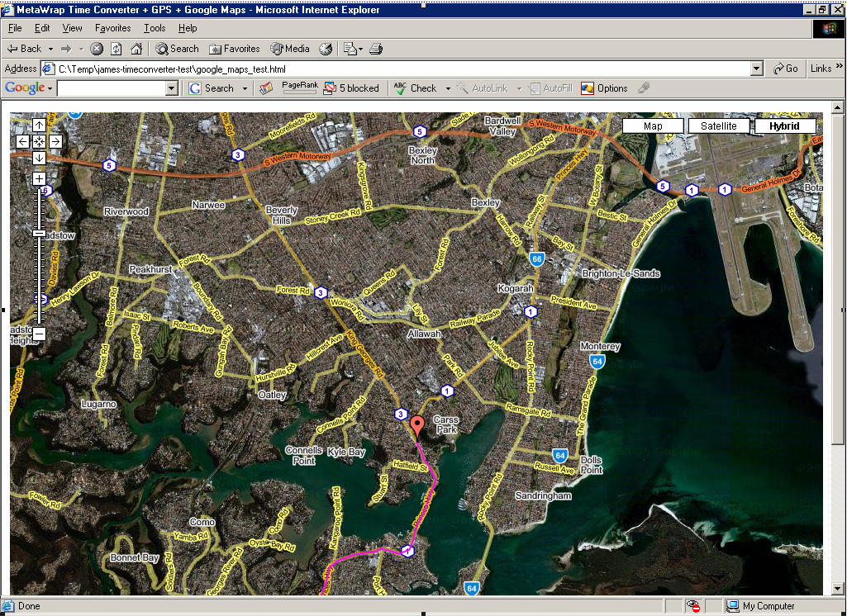Zoom in with the map plus button
Image resolution: width=847 pixels, height=616 pixels.
[39, 178]
